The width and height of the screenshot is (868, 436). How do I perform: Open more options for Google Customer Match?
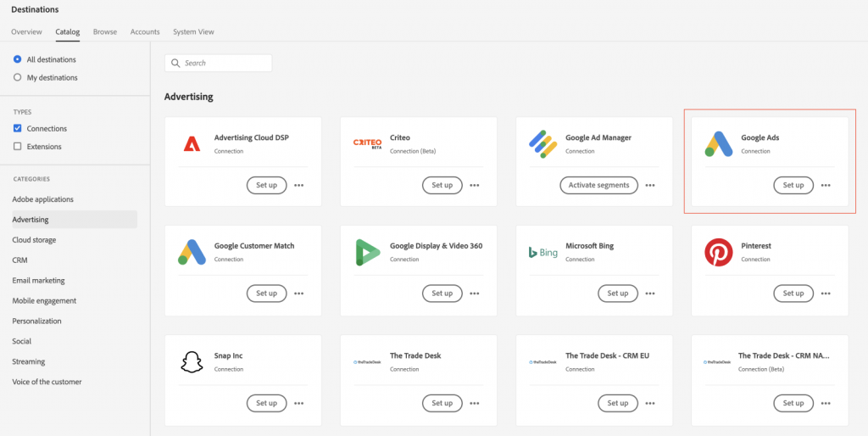coord(299,293)
